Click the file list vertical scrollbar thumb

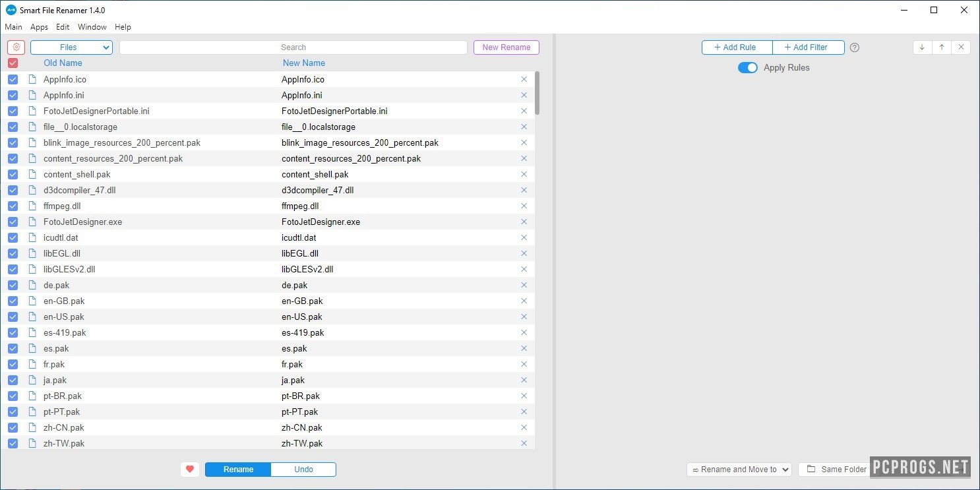537,93
